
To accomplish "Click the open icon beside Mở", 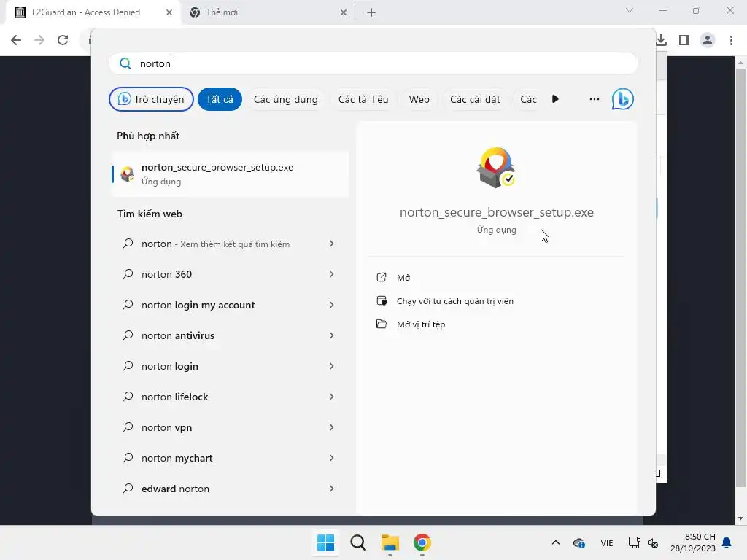I will (x=382, y=277).
